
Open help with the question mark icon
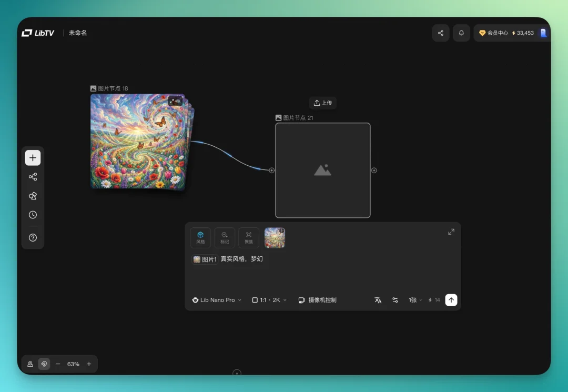(33, 238)
